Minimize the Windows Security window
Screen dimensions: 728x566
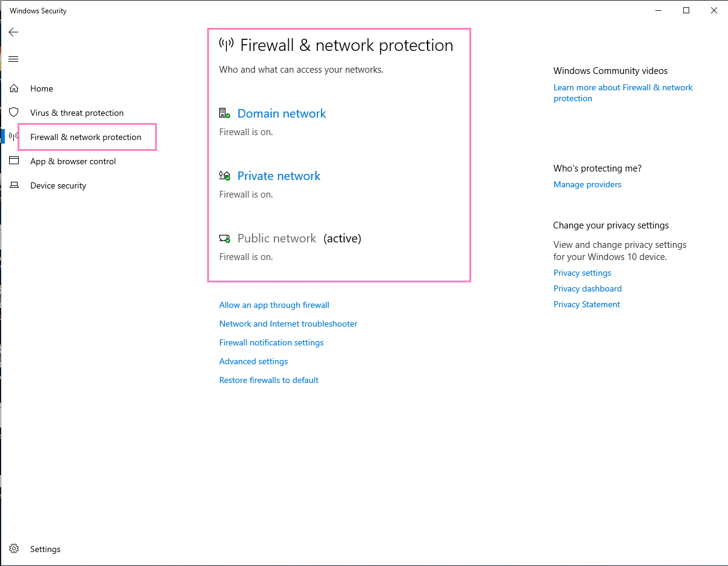658,10
